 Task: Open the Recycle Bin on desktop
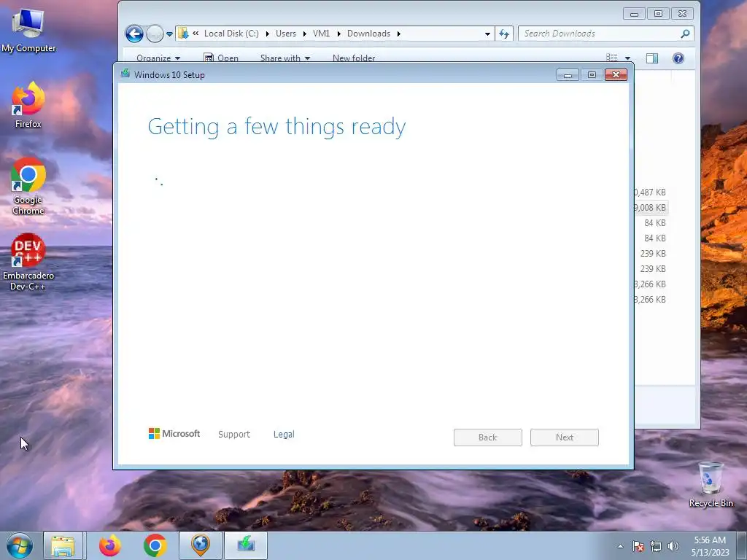pos(711,484)
